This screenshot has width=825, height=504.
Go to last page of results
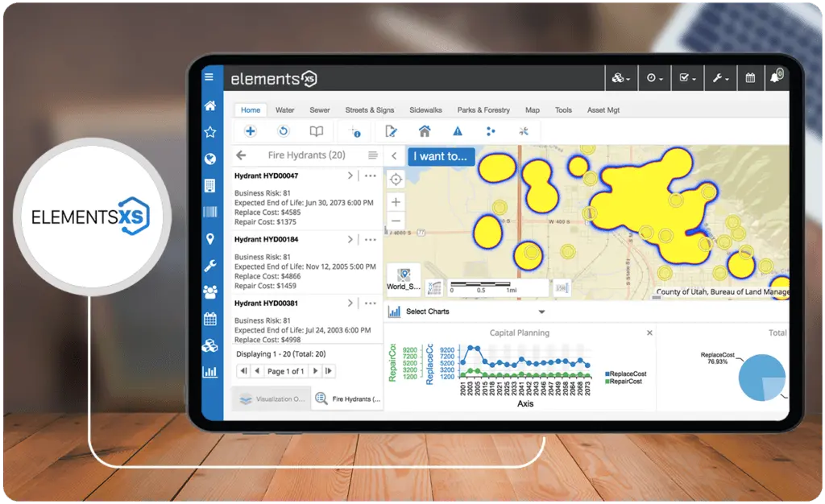[329, 371]
